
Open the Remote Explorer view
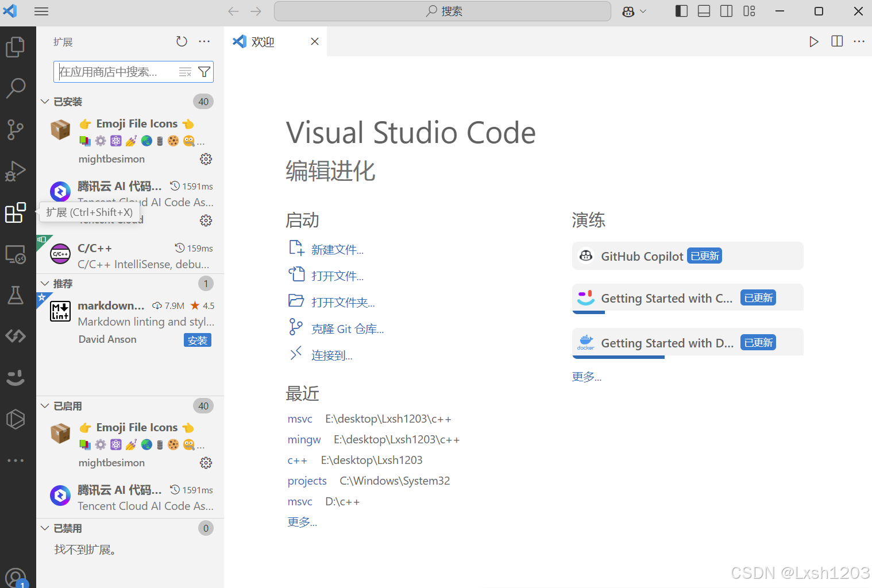tap(16, 254)
